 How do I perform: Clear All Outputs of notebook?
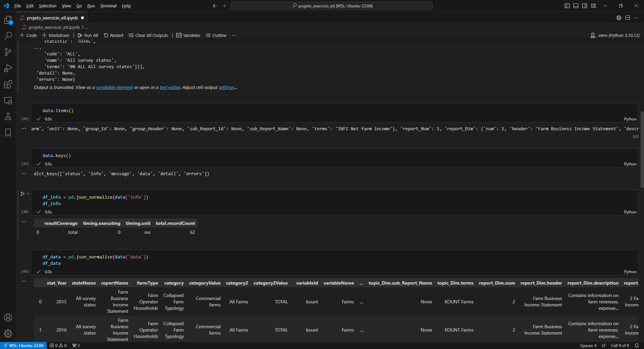click(x=149, y=35)
